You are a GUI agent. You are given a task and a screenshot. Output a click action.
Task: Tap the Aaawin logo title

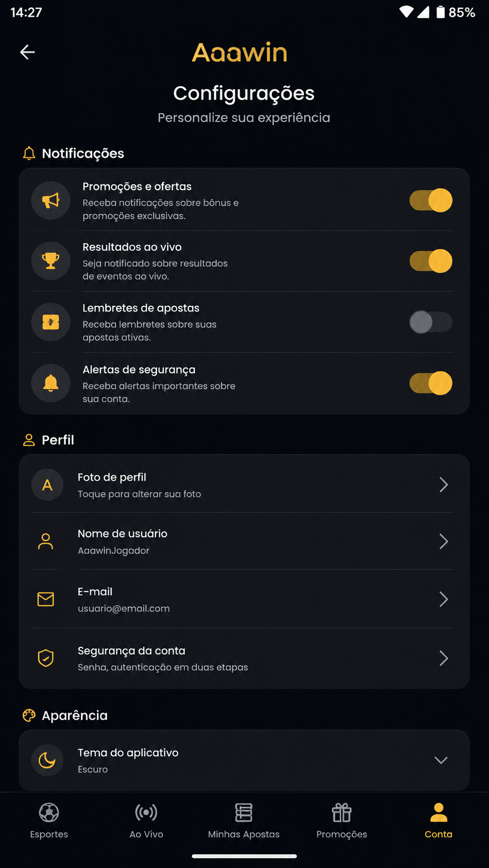click(x=240, y=52)
